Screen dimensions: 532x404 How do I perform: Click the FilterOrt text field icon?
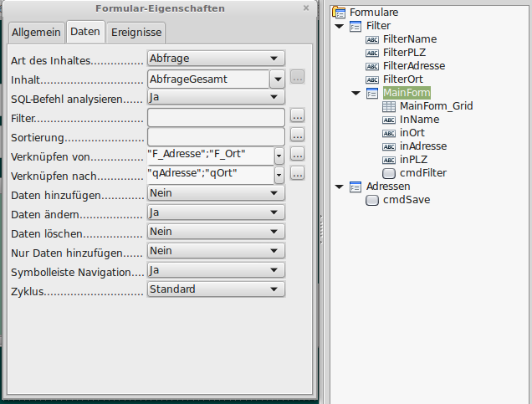(x=372, y=79)
